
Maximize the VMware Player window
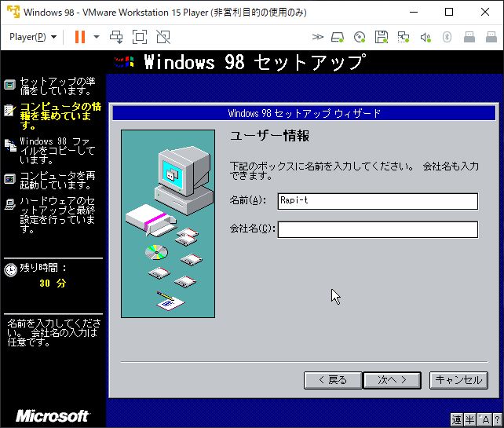click(x=449, y=12)
